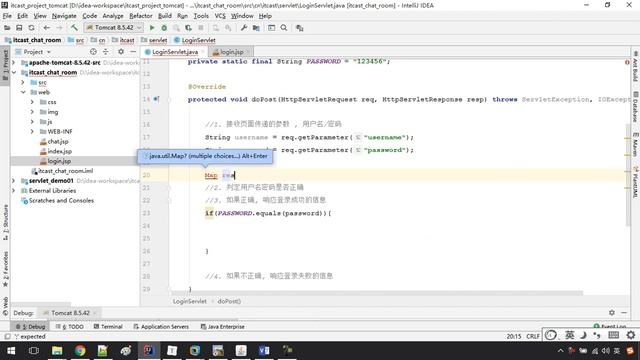Click the Save All toolbar icon
The image size is (640, 360).
pyautogui.click(x=19, y=28)
